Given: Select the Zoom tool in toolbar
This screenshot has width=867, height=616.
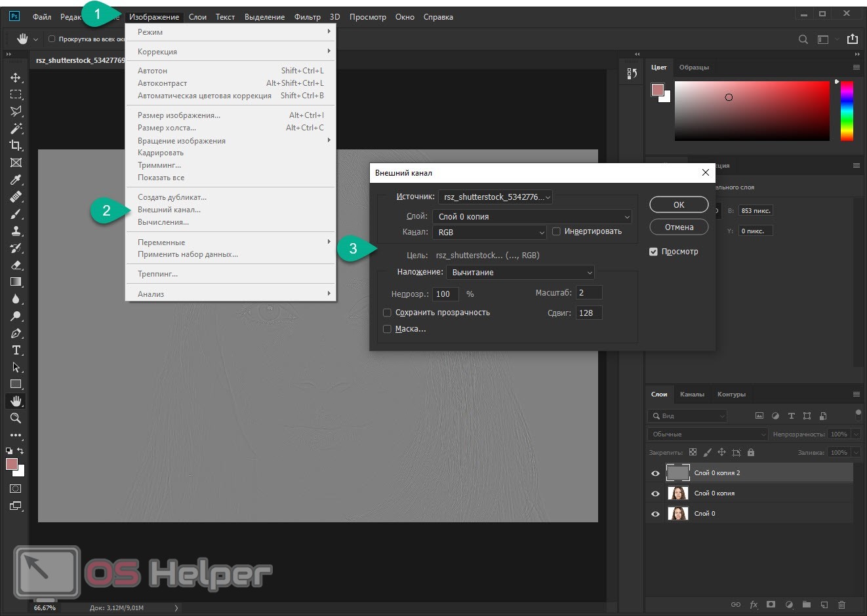Looking at the screenshot, I should click(16, 418).
